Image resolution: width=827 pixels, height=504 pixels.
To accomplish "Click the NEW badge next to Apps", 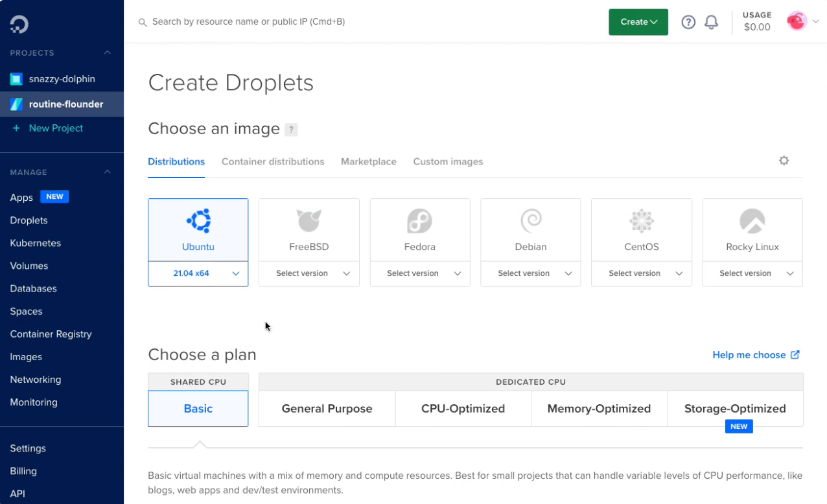I will pyautogui.click(x=54, y=197).
